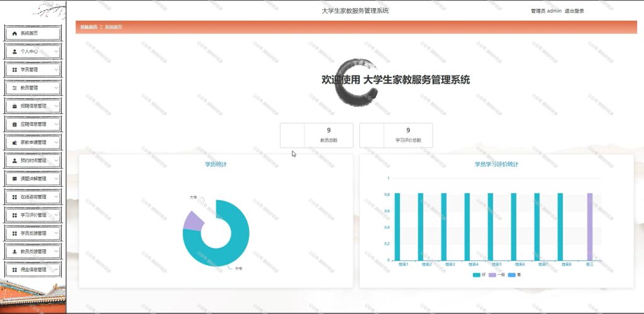This screenshot has height=314, width=644.
Task: Click the briefcase icon for 招聘信息管理
Action: point(15,106)
